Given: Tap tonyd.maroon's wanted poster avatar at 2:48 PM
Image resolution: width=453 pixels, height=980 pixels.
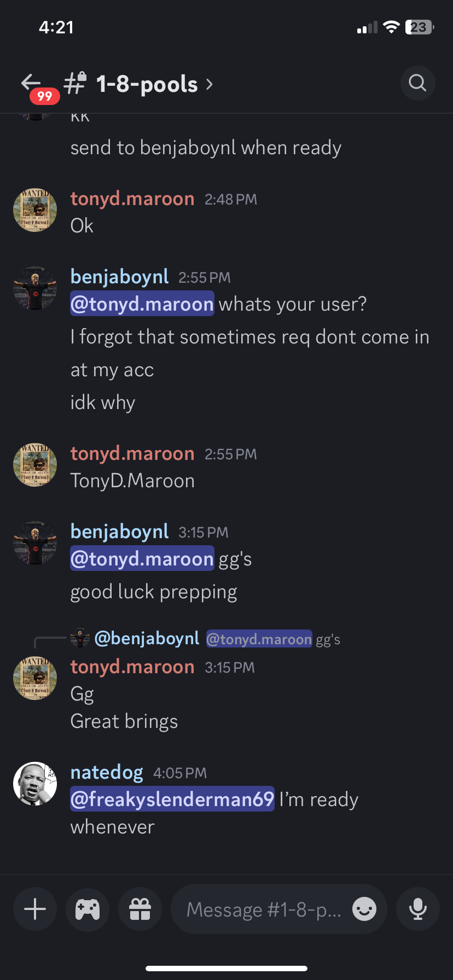Looking at the screenshot, I should [x=35, y=210].
